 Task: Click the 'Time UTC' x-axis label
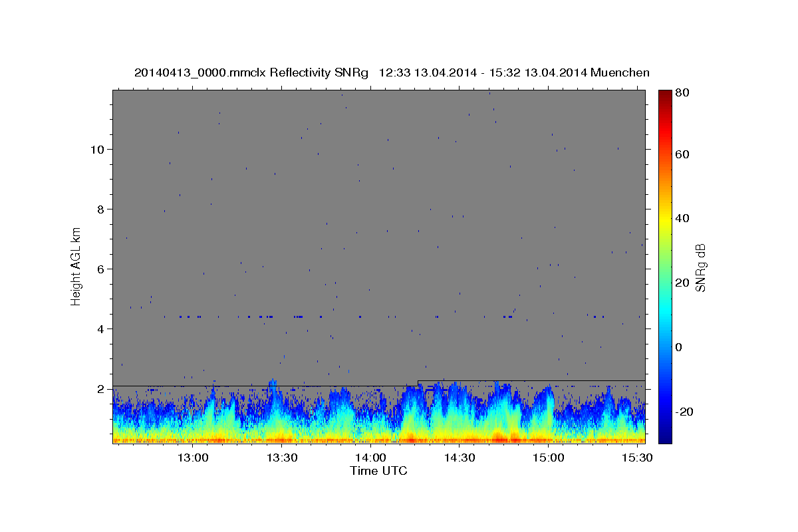[379, 471]
